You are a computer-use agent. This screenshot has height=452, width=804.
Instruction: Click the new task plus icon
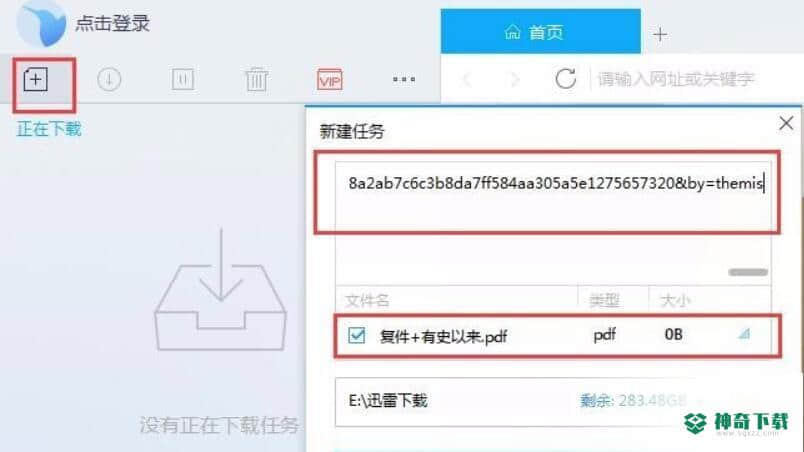click(x=35, y=79)
